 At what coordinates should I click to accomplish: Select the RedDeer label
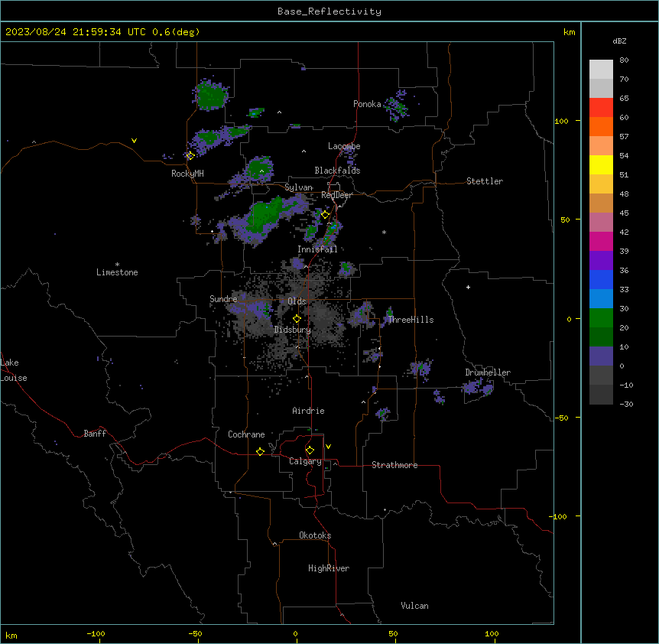pos(336,195)
